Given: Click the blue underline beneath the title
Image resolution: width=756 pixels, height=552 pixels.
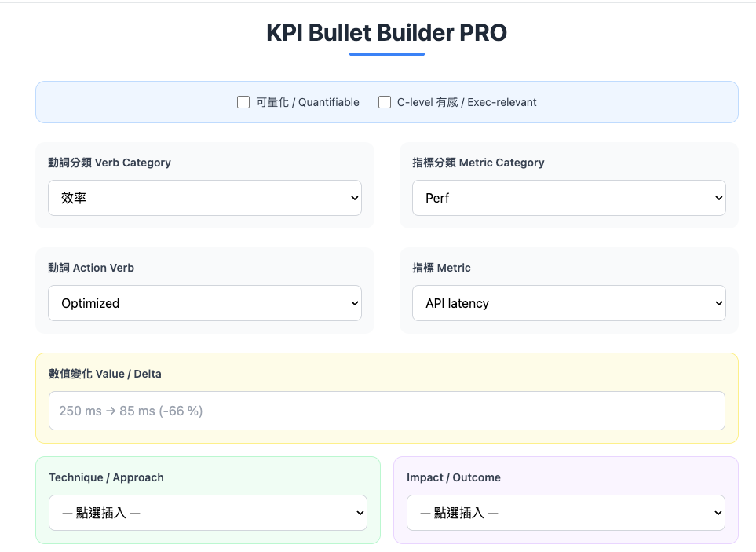Looking at the screenshot, I should click(386, 54).
